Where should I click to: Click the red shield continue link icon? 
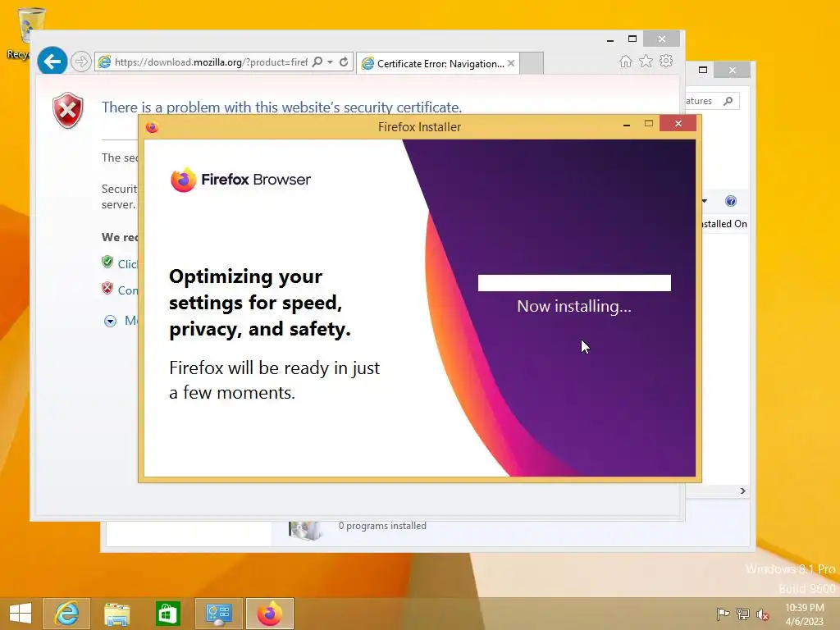click(x=107, y=288)
